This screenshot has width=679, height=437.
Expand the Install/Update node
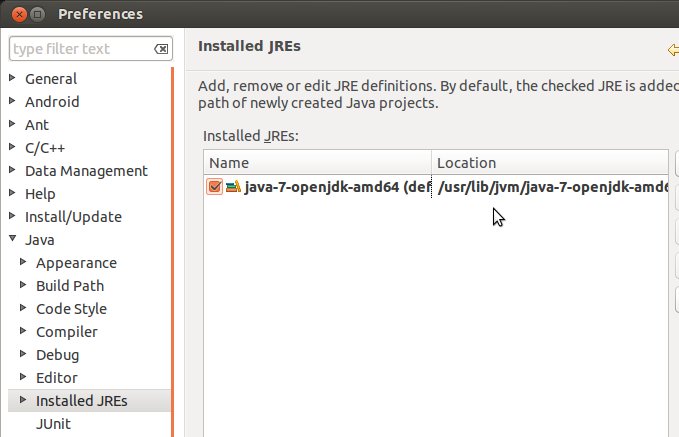coord(13,216)
